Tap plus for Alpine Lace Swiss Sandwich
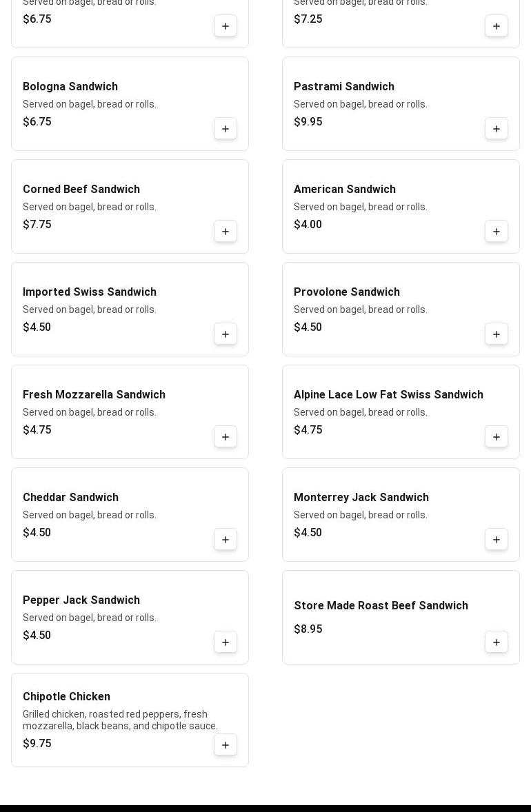This screenshot has width=531, height=812. point(497,437)
